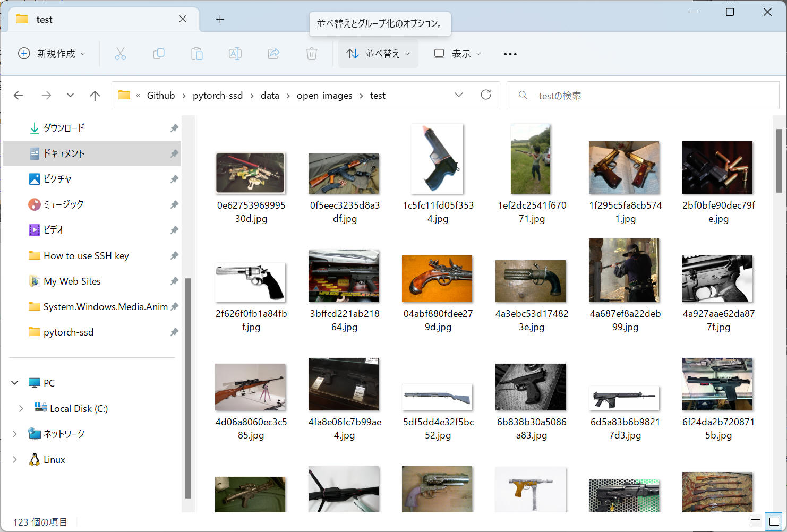Click file name 6b838b30a5086a83.jpg
The width and height of the screenshot is (787, 532).
532,428
